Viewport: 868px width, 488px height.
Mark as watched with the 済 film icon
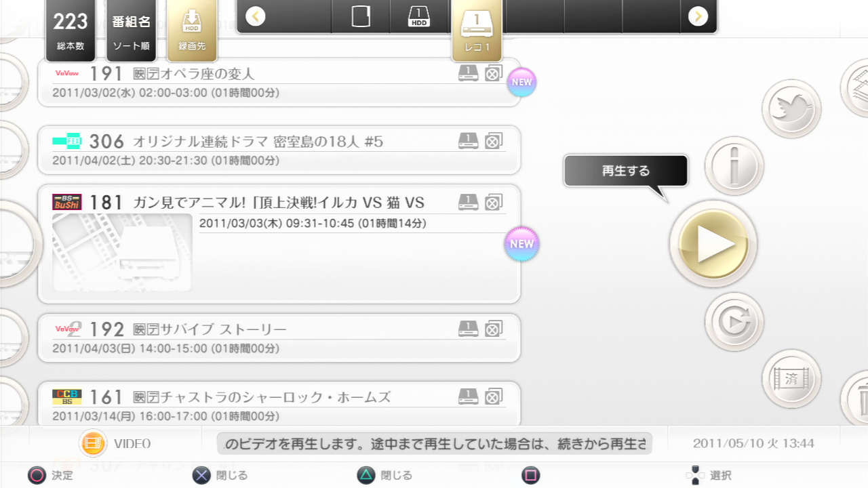pos(791,379)
